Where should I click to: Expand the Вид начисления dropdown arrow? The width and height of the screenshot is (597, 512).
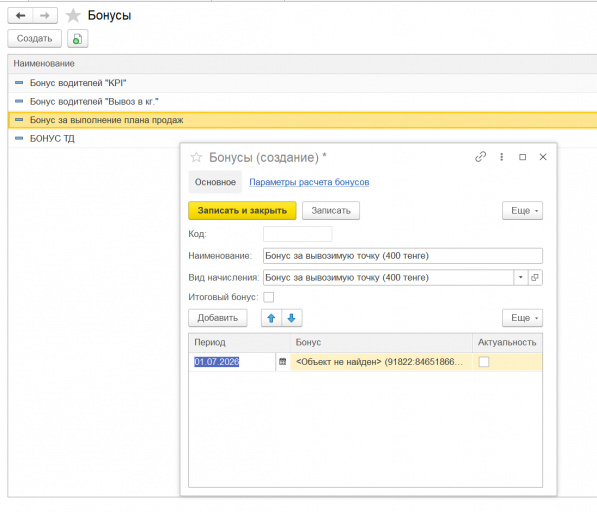(x=520, y=278)
